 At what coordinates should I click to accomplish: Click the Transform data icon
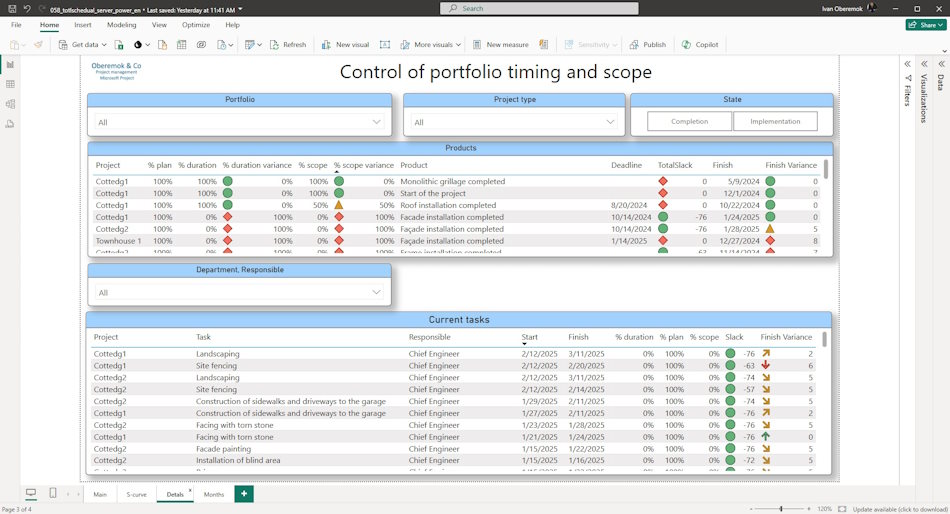point(249,45)
